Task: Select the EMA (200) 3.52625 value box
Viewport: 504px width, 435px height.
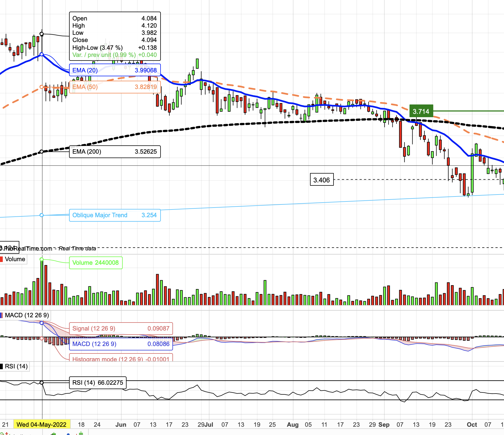Action: coord(115,152)
